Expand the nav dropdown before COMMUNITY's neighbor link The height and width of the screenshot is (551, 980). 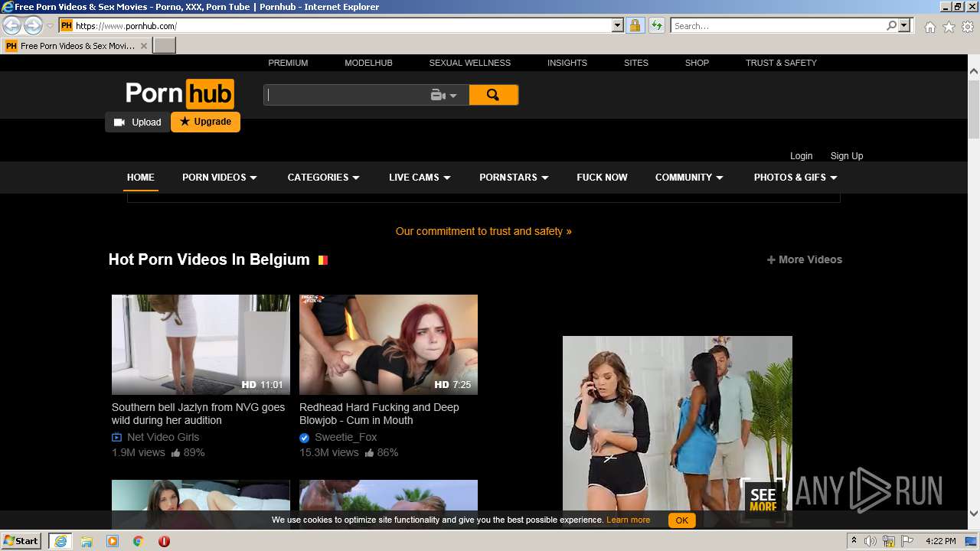click(x=514, y=177)
